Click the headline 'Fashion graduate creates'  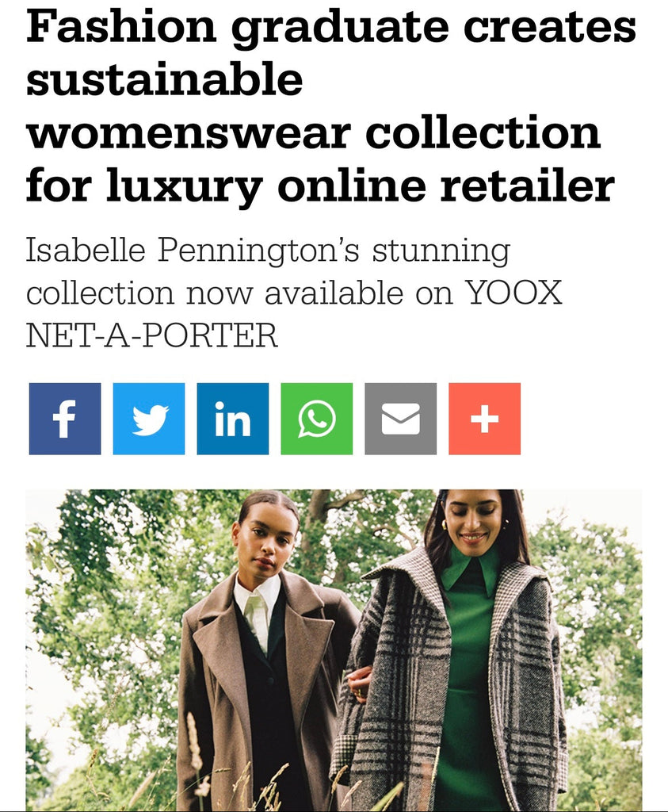pyautogui.click(x=331, y=27)
